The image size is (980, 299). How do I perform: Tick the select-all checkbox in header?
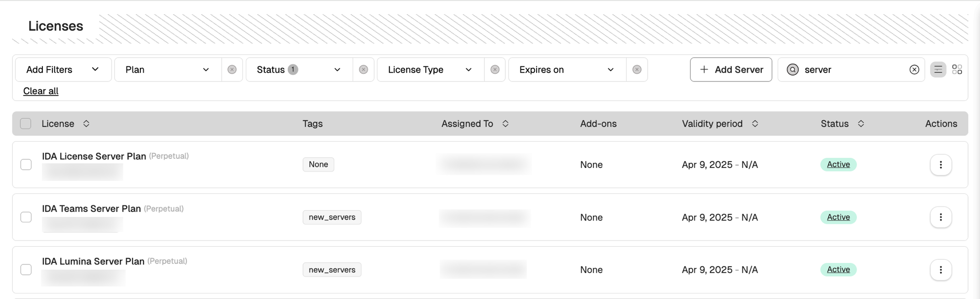(x=26, y=124)
